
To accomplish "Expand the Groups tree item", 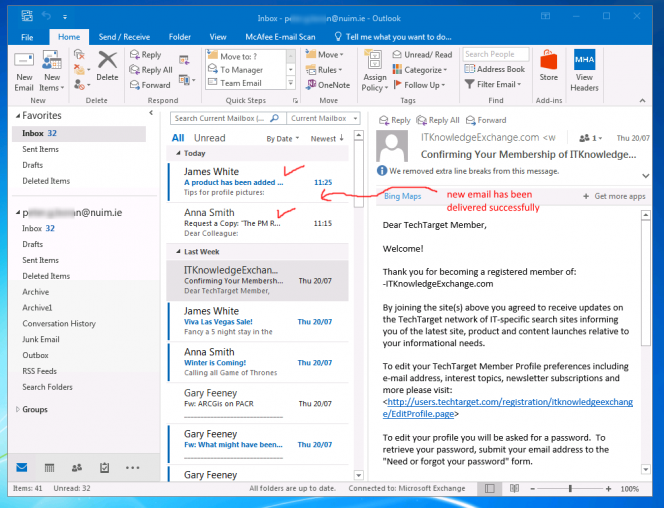I will (x=18, y=409).
